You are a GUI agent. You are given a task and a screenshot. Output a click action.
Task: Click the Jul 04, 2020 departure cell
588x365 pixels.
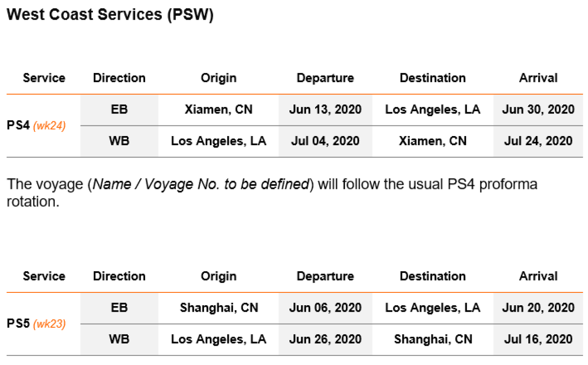coord(325,141)
